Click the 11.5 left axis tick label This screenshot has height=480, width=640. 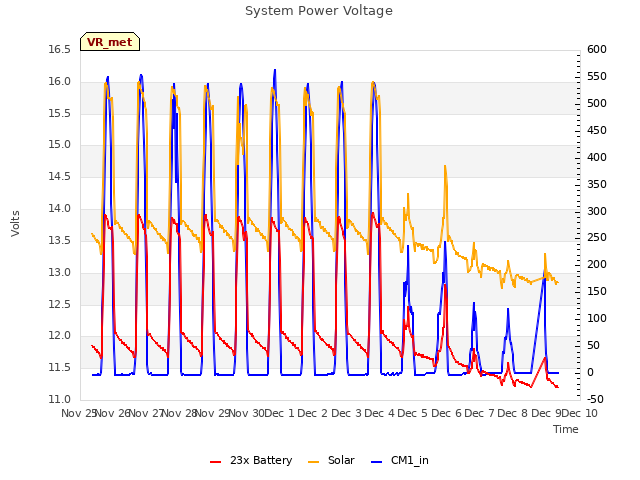click(x=59, y=368)
